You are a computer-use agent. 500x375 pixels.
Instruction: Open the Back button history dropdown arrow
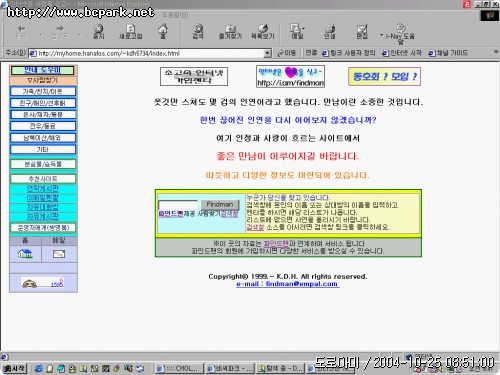pos(41,35)
